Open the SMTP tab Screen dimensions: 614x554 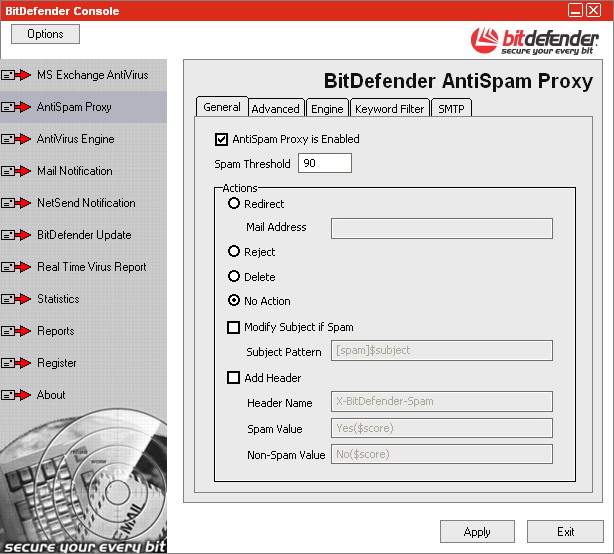451,108
